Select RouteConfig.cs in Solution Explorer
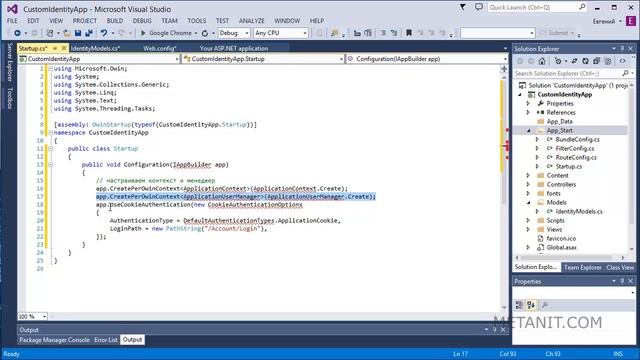Viewport: 640px width, 360px height. 576,158
